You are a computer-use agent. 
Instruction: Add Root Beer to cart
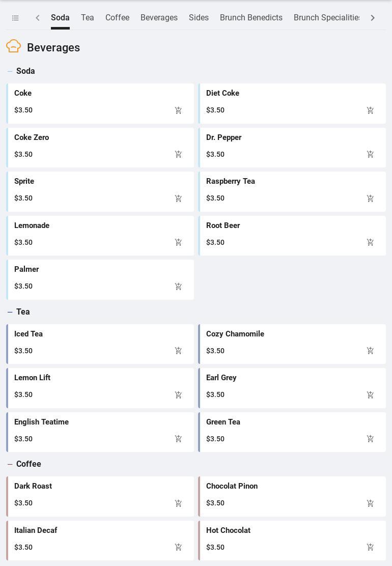(x=370, y=242)
